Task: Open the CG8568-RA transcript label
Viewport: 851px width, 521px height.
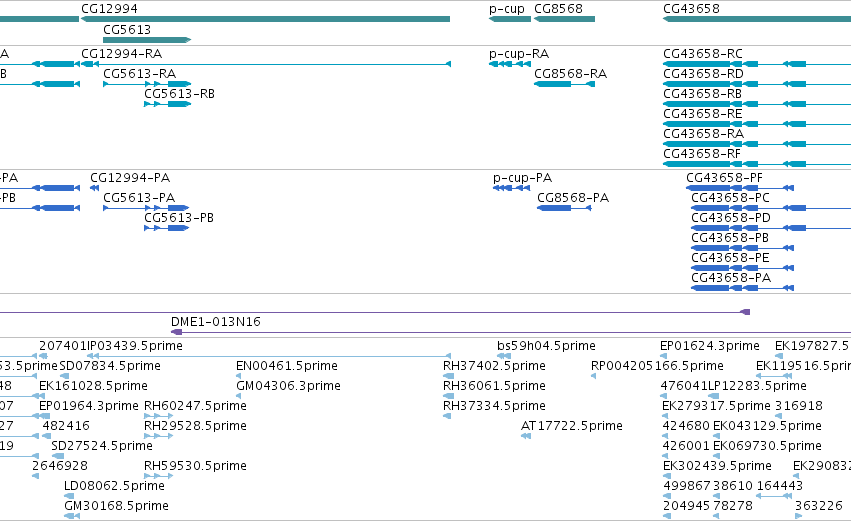Action: (x=570, y=74)
